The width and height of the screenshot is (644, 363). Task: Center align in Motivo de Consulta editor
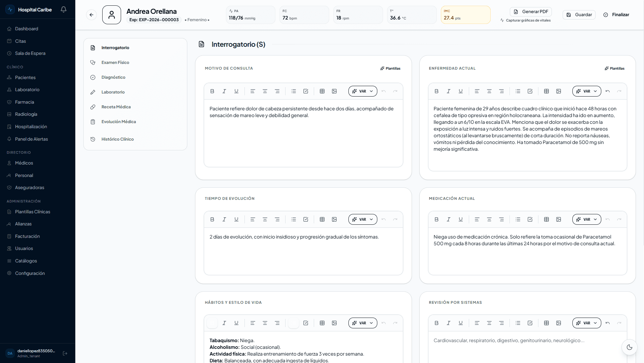tap(265, 91)
